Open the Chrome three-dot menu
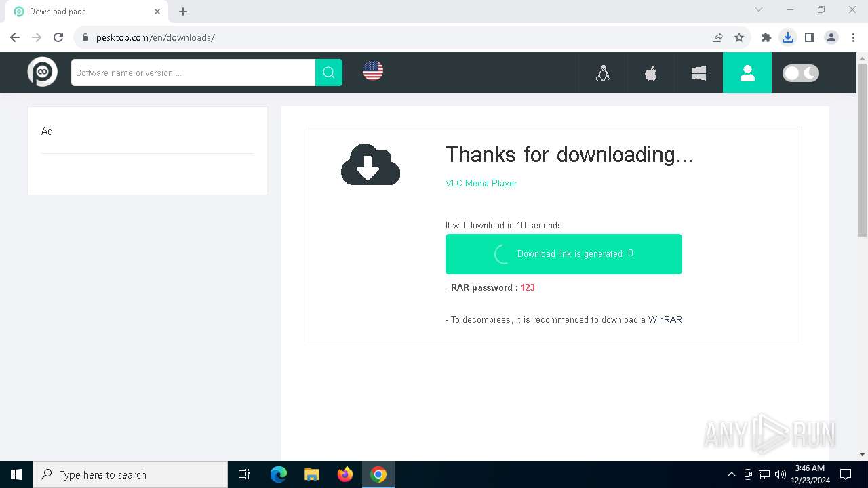 coord(852,37)
